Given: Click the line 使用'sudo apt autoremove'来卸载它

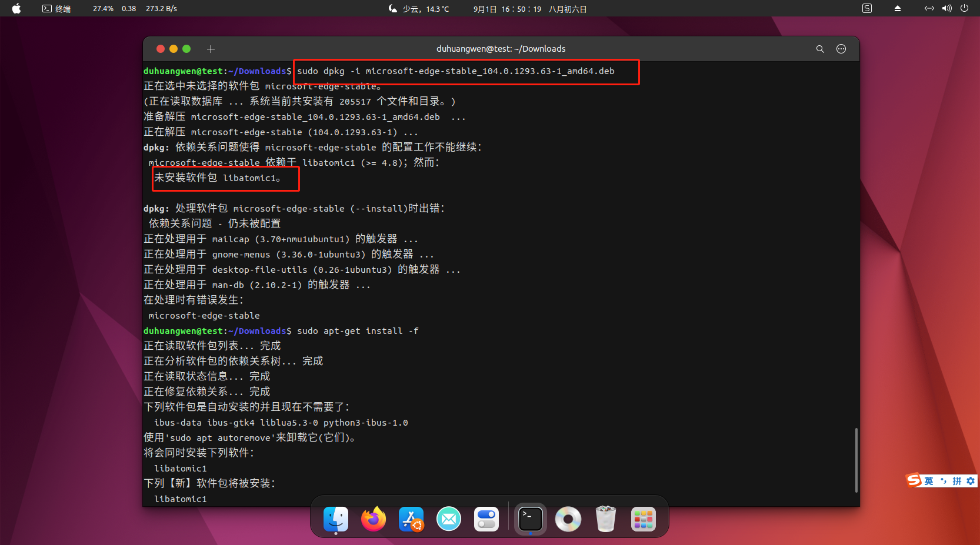Looking at the screenshot, I should pyautogui.click(x=249, y=437).
